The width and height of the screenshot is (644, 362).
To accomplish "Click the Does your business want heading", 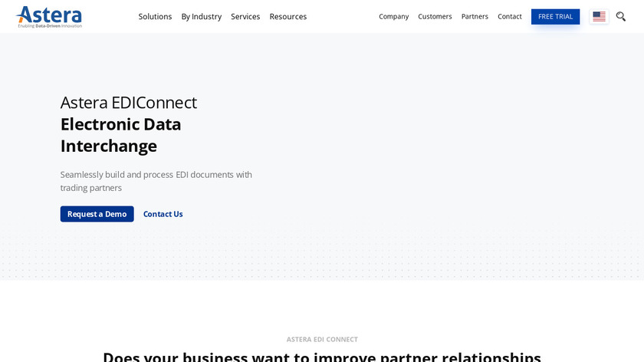I will pyautogui.click(x=322, y=356).
